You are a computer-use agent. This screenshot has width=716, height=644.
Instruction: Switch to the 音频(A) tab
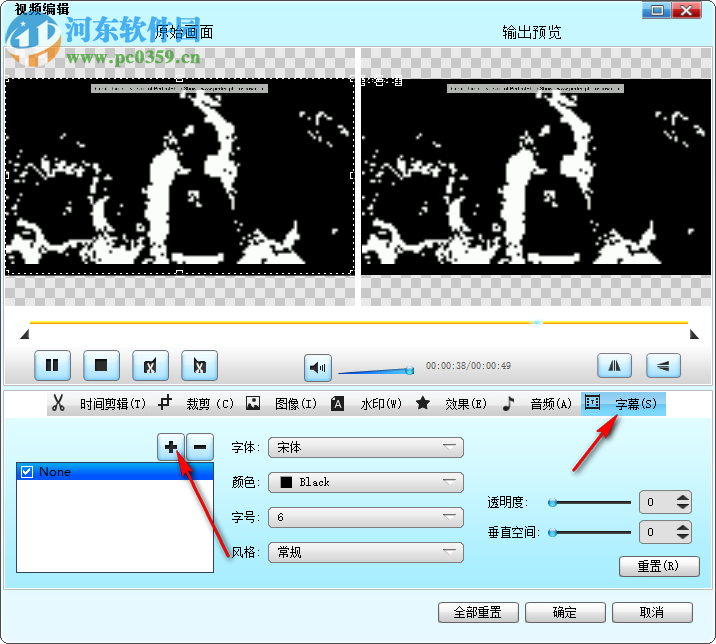[551, 404]
